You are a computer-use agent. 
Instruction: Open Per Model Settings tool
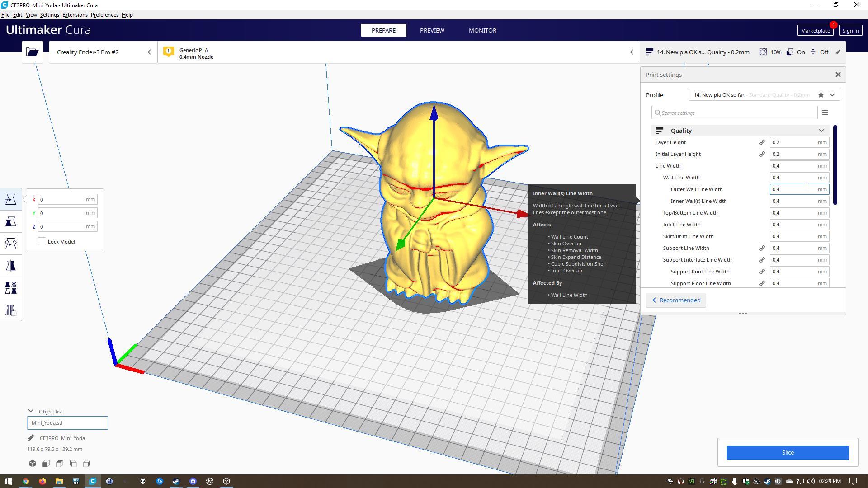click(11, 288)
